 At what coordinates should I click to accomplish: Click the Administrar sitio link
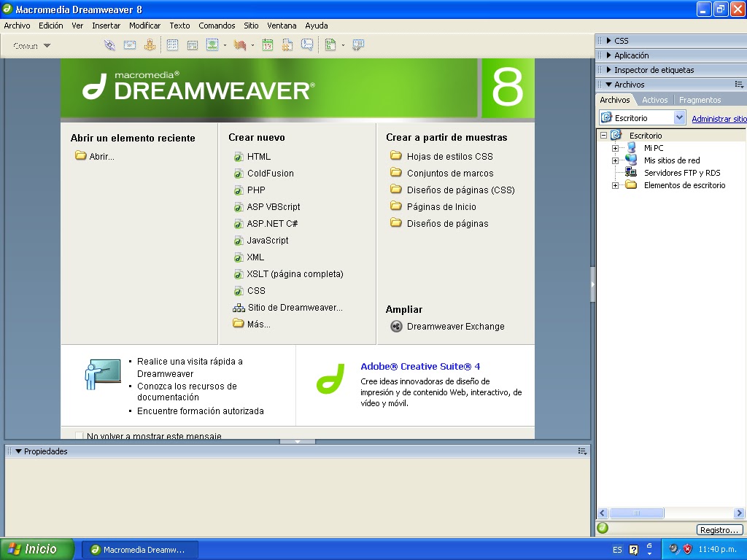[719, 119]
